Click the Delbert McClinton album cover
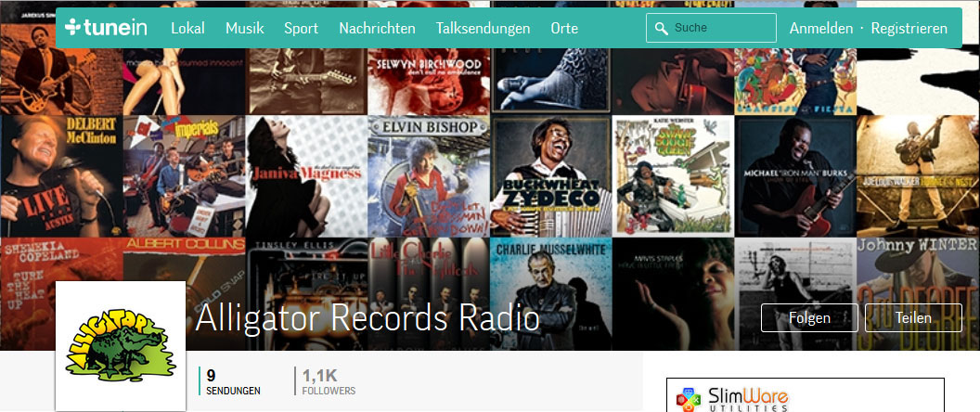Viewport: 980px width, 412px height. [x=61, y=176]
